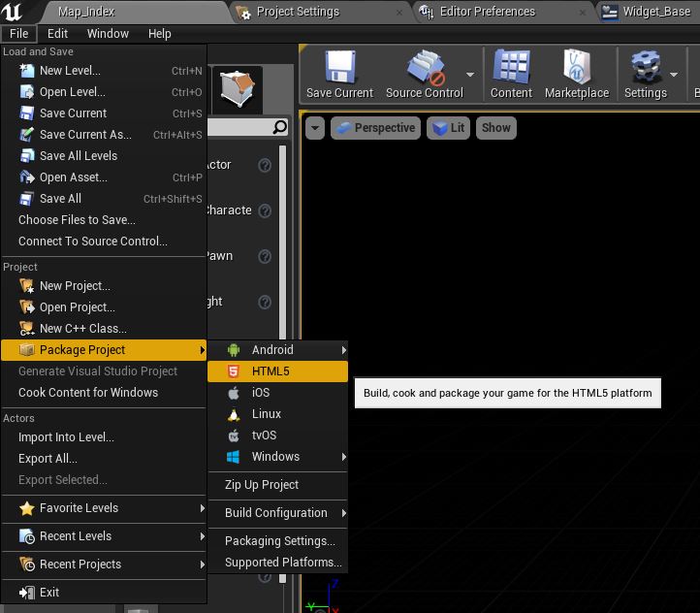Select tvOS packaging platform
The image size is (700, 613).
coord(277,436)
